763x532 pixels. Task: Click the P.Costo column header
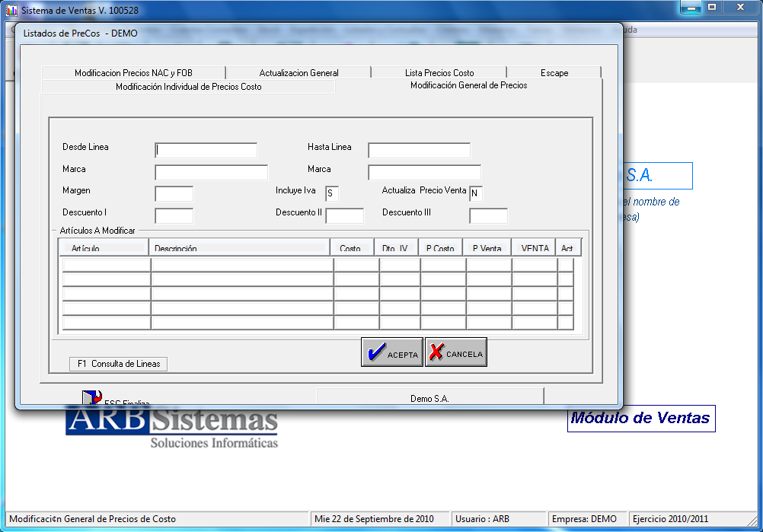[x=440, y=248]
